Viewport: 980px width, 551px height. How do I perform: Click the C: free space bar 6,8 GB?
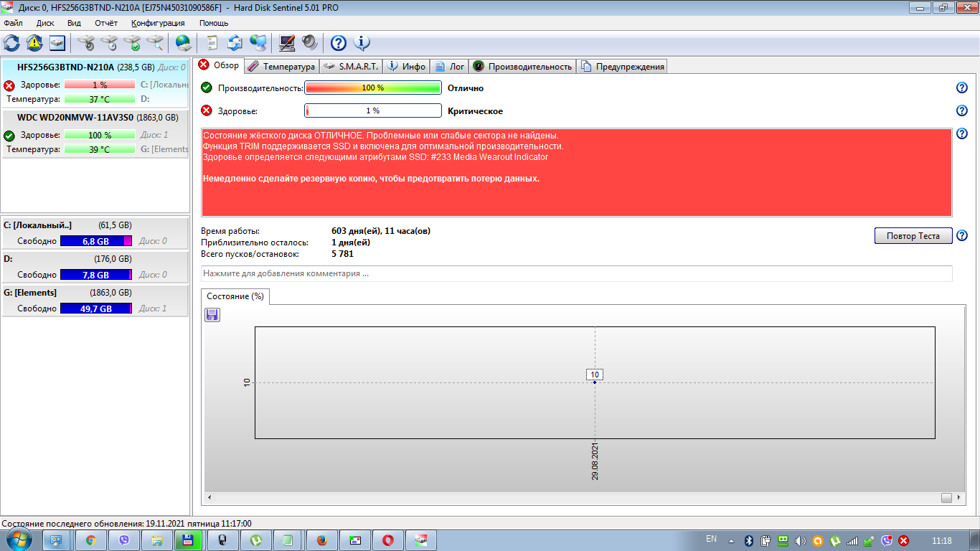96,241
